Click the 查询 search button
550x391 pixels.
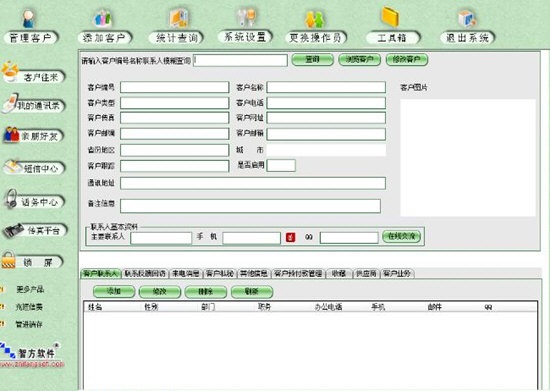pyautogui.click(x=312, y=60)
